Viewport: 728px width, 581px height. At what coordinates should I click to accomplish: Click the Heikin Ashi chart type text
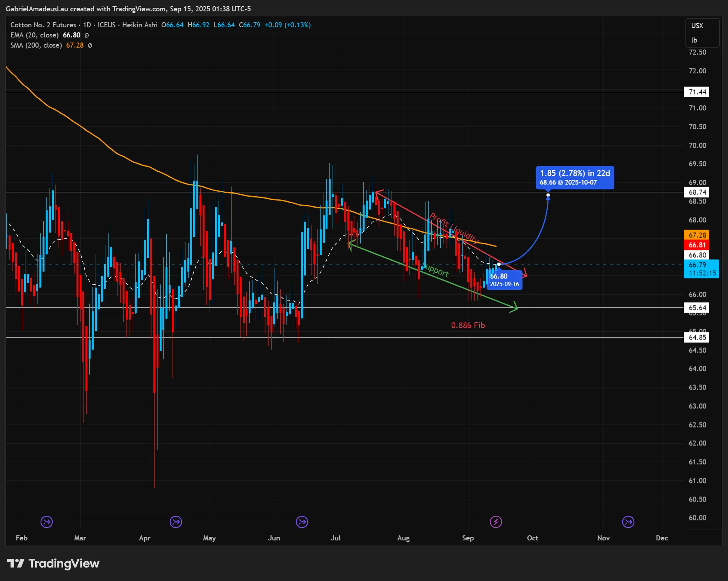click(x=140, y=25)
